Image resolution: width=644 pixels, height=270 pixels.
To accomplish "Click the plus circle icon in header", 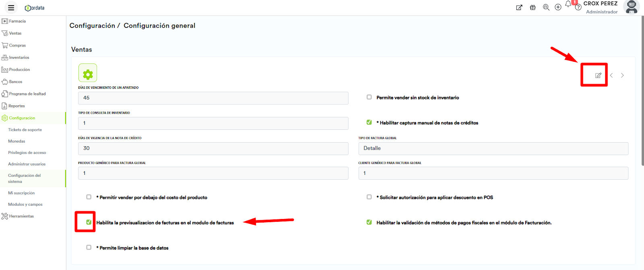I will tap(558, 8).
